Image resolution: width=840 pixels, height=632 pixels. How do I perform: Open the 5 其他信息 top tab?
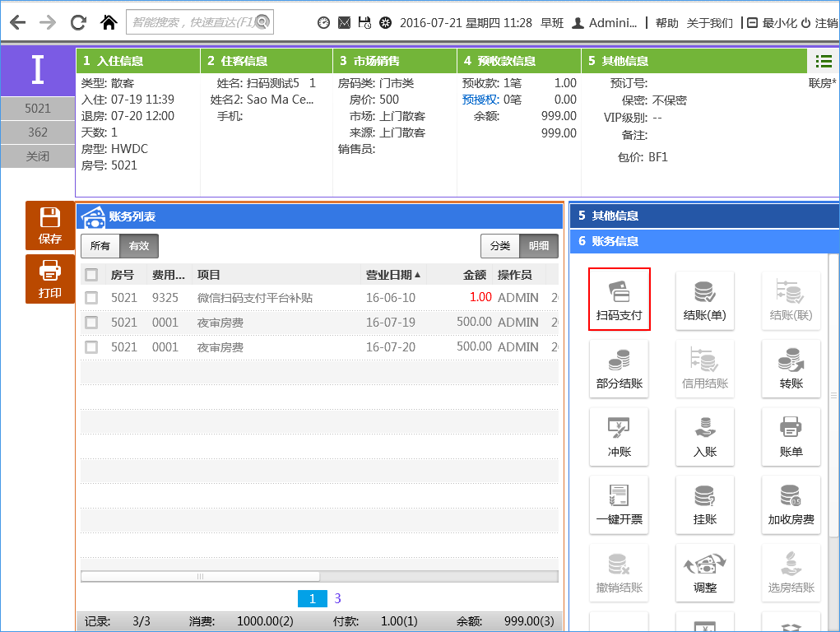[x=694, y=61]
